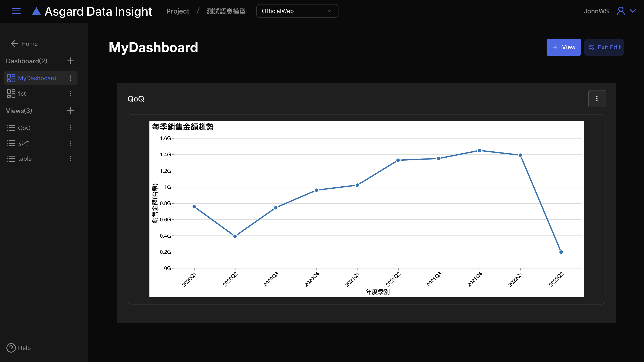Click the Asgard triangle logo
This screenshot has height=362, width=644.
pyautogui.click(x=36, y=11)
